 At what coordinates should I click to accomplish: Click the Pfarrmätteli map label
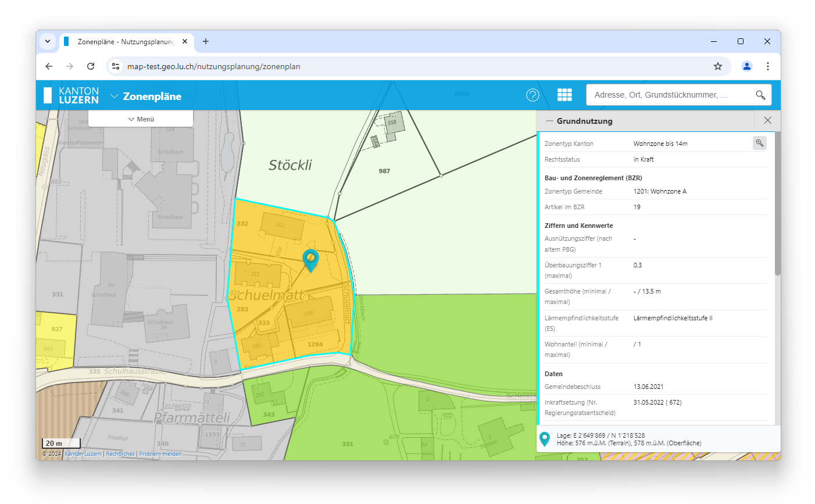coord(192,417)
